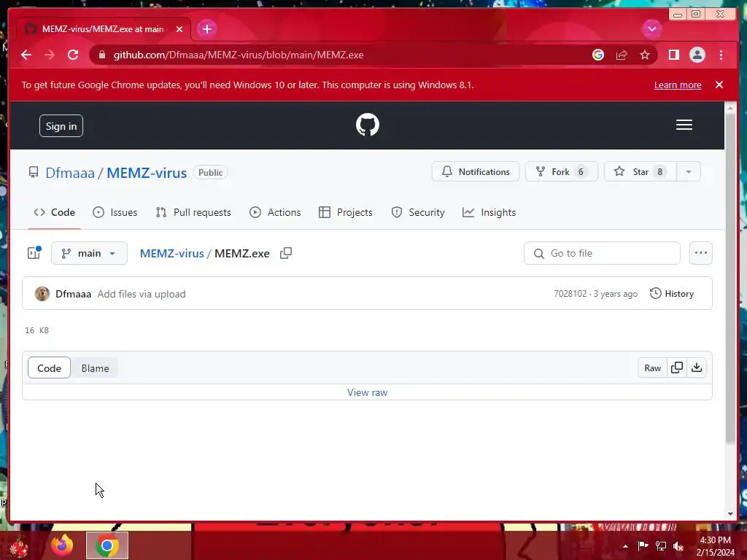The image size is (747, 560).
Task: Click the Google icon in address bar
Action: [598, 55]
